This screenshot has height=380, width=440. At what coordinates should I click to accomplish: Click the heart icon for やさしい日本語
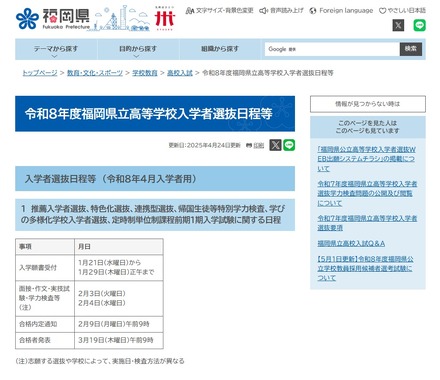[382, 11]
